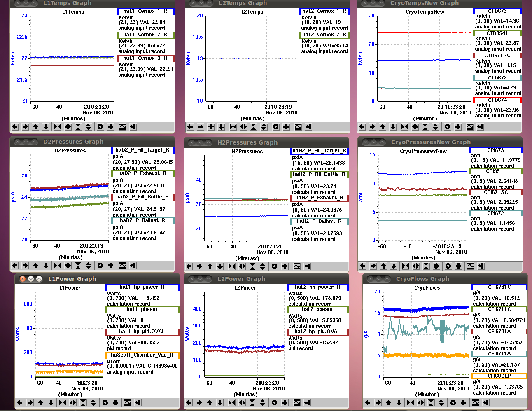Click the back-arrow bar icon in L1Power toolbar
Image resolution: width=532 pixels, height=411 pixels.
(138, 402)
